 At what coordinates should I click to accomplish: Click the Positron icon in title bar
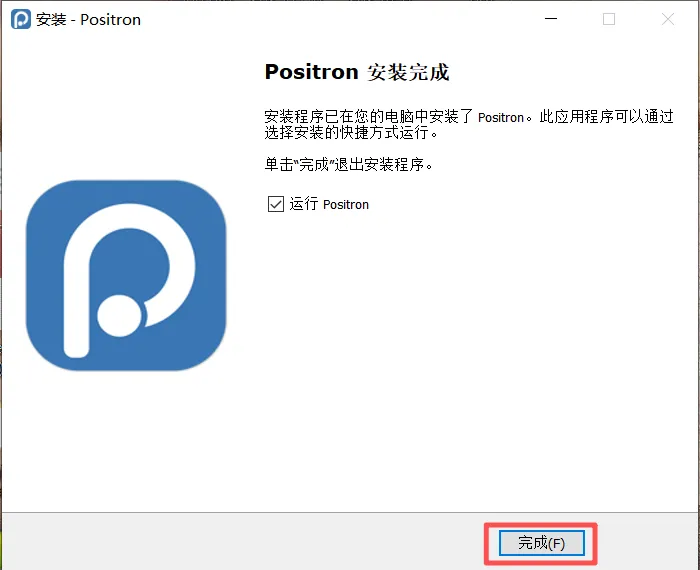[21, 19]
